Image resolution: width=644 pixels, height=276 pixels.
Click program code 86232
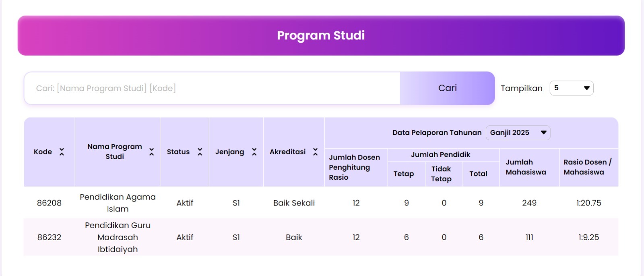click(x=49, y=237)
